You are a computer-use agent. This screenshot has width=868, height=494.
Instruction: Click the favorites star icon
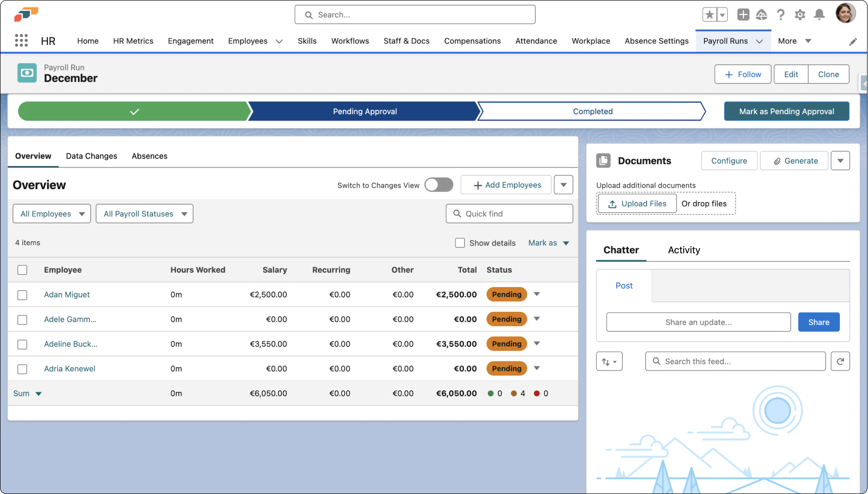[710, 14]
